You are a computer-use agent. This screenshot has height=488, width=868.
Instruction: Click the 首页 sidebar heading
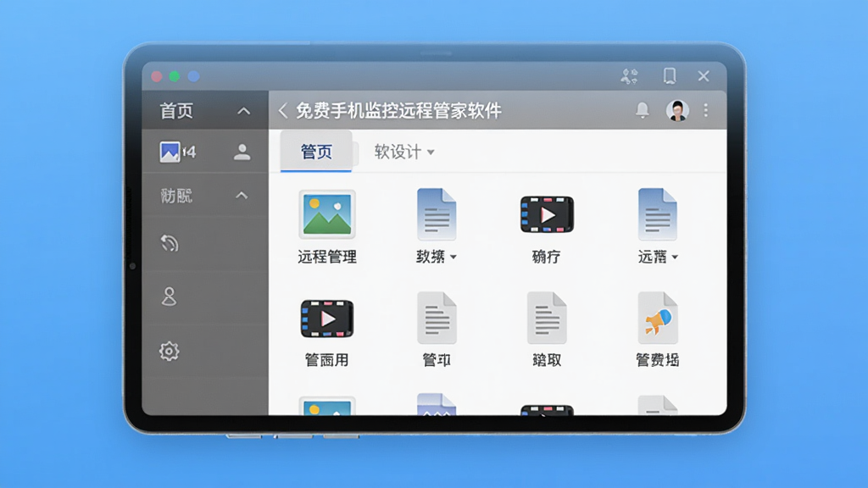[176, 111]
